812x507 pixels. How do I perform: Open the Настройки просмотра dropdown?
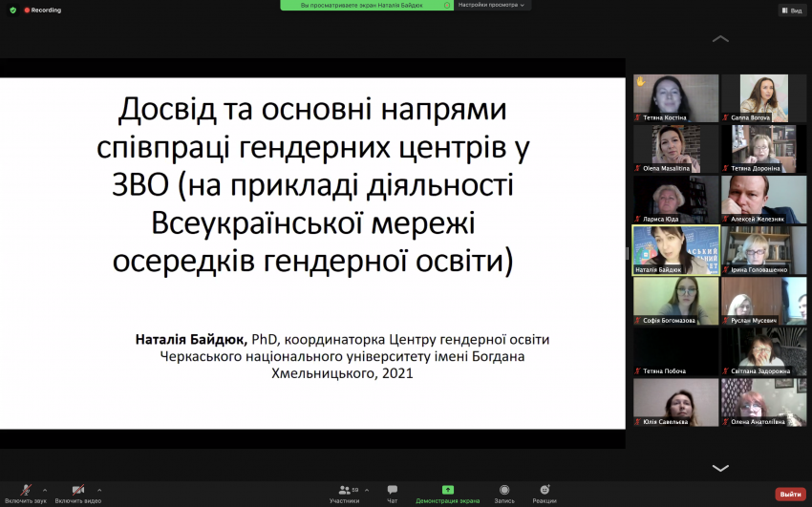coord(491,5)
